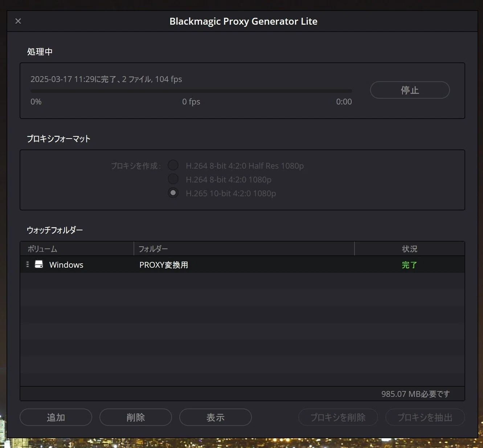Click the processing progress bar
This screenshot has width=483, height=448.
pos(191,91)
